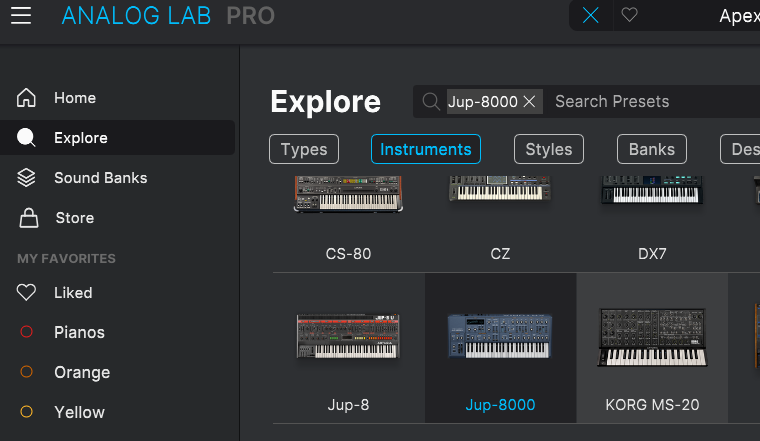Select the DX7 synth thumbnail
Image resolution: width=760 pixels, height=441 pixels.
click(x=652, y=189)
